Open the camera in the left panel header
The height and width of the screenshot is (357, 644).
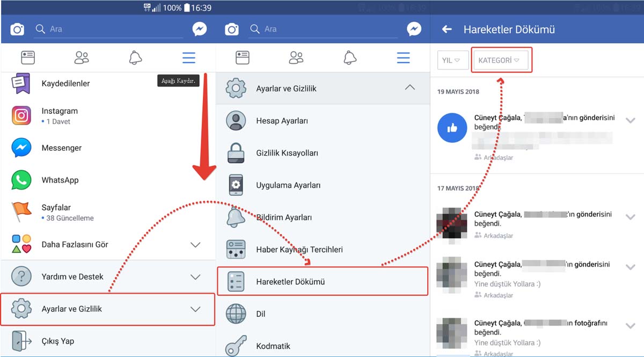pos(17,29)
